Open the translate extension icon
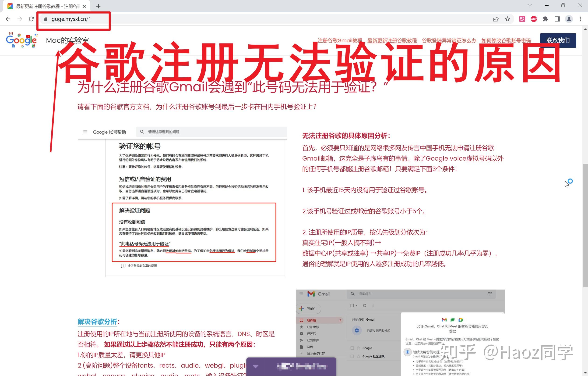 [522, 19]
